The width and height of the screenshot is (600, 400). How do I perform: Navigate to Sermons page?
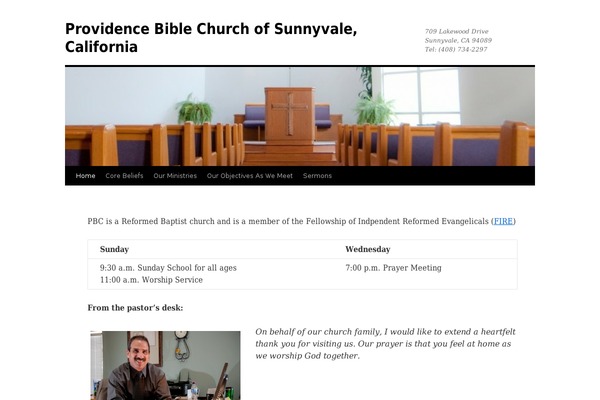click(317, 176)
